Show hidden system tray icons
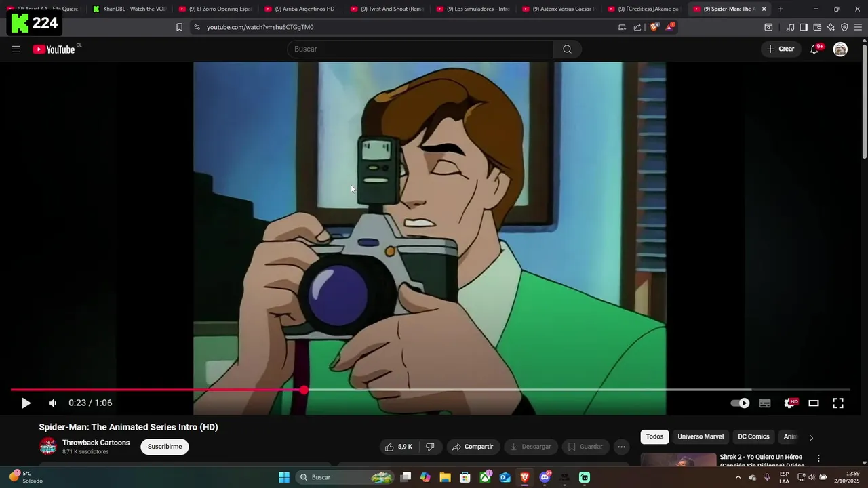 [x=738, y=477]
